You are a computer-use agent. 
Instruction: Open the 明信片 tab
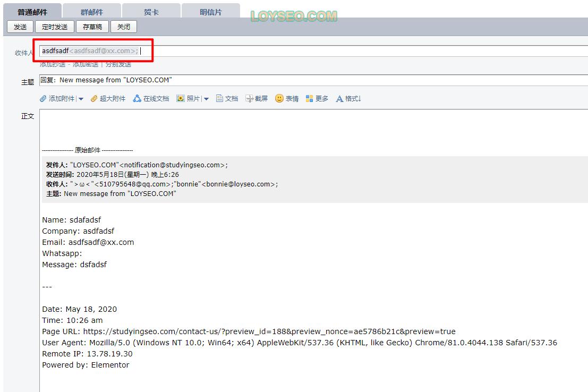pyautogui.click(x=210, y=12)
